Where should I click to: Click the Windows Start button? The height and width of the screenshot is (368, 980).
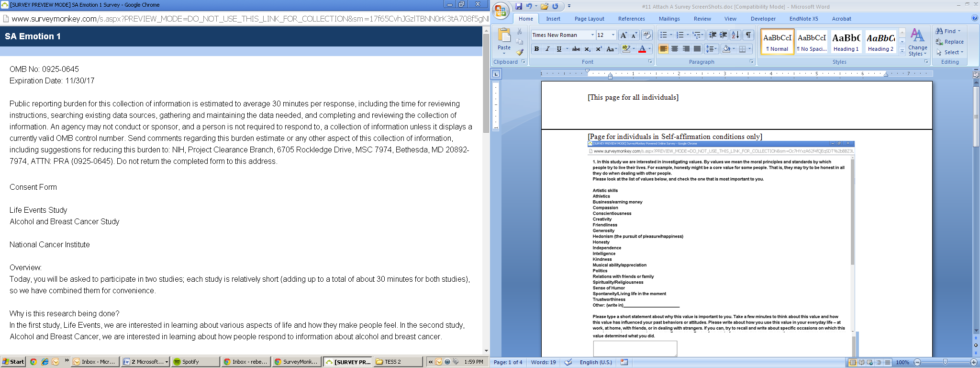(13, 362)
